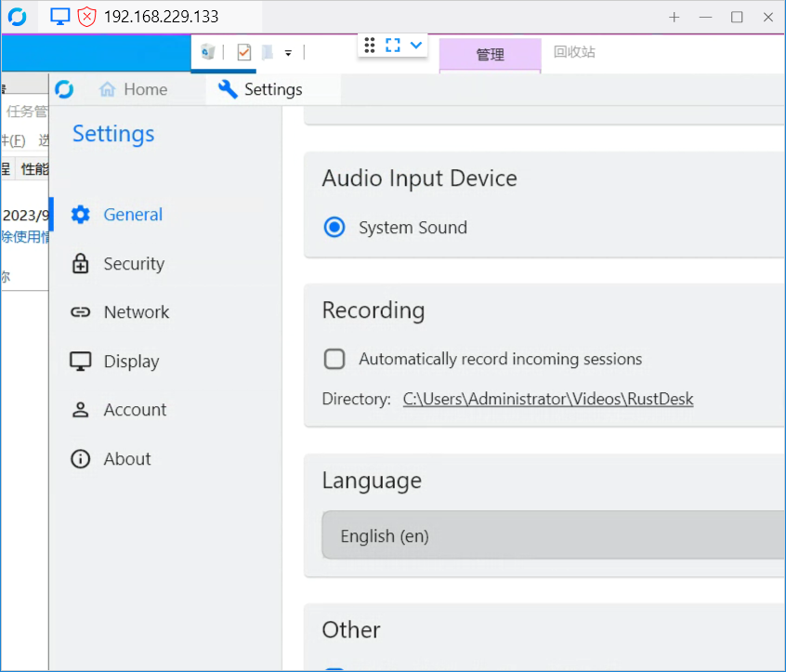Enable automatically record incoming sessions
This screenshot has height=672, width=786.
pyautogui.click(x=334, y=359)
